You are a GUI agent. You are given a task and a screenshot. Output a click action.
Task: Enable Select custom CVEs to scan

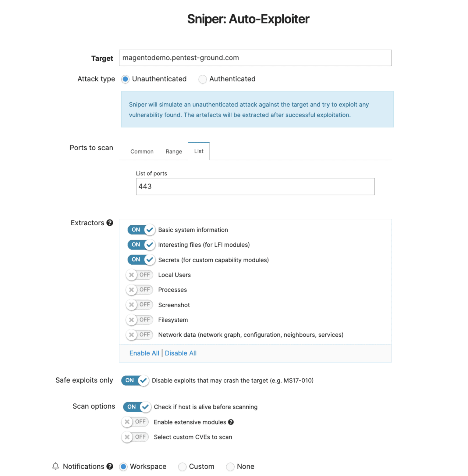[x=135, y=437]
